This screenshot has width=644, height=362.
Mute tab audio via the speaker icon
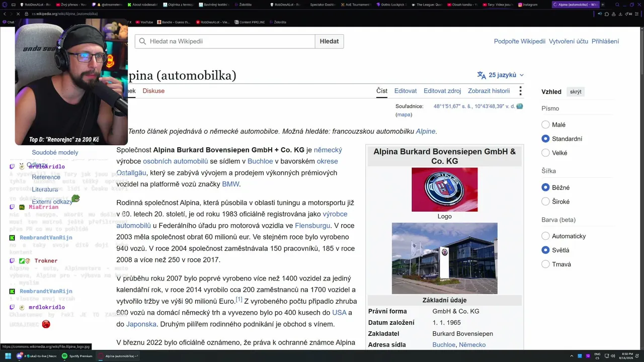pyautogui.click(x=600, y=14)
